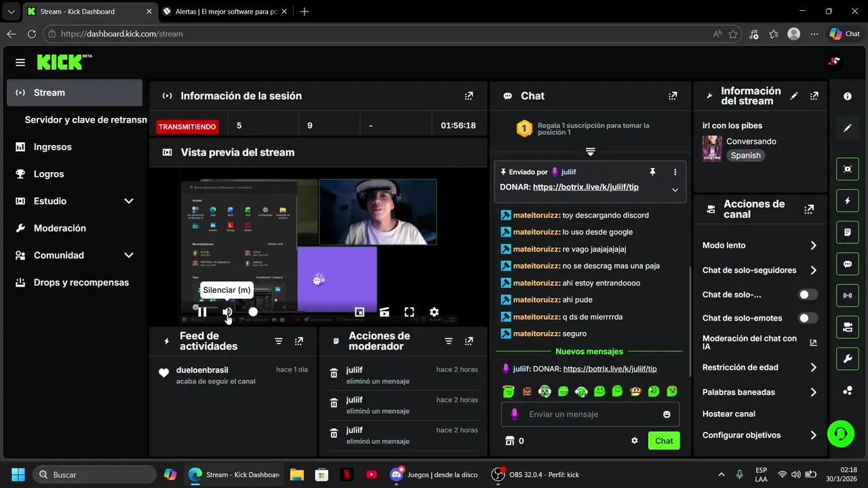Pop out the Acciones de moderador panel
The height and width of the screenshot is (488, 868).
(x=469, y=341)
